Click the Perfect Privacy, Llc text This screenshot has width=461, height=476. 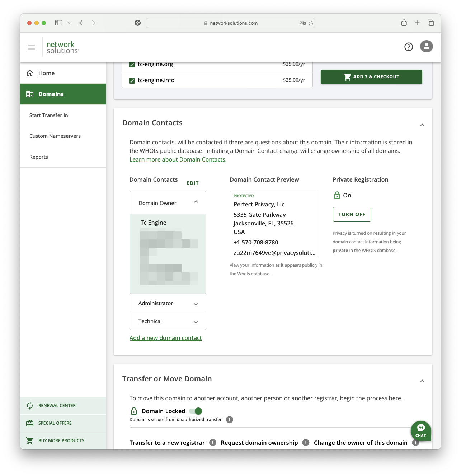(259, 204)
